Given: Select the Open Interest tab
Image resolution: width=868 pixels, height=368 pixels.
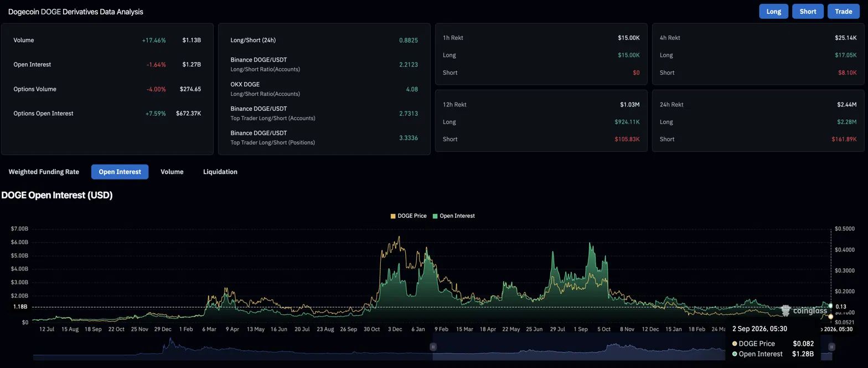Looking at the screenshot, I should pos(120,172).
